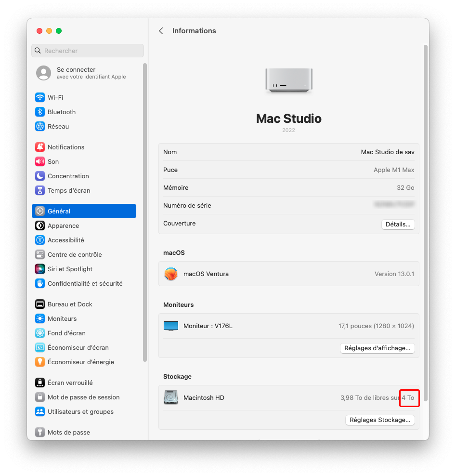Image resolution: width=456 pixels, height=476 pixels.
Task: Open Wi-Fi settings icon in sidebar
Action: tap(40, 97)
